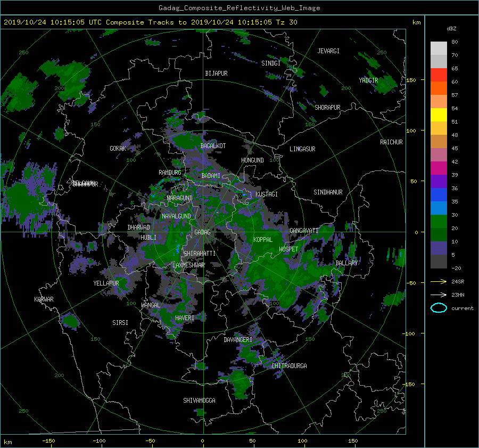Click the BAGALKOT city label
This screenshot has width=479, height=448.
[x=213, y=146]
